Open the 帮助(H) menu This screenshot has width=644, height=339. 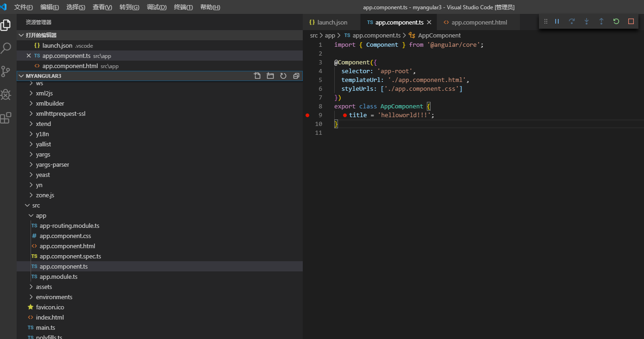point(210,7)
